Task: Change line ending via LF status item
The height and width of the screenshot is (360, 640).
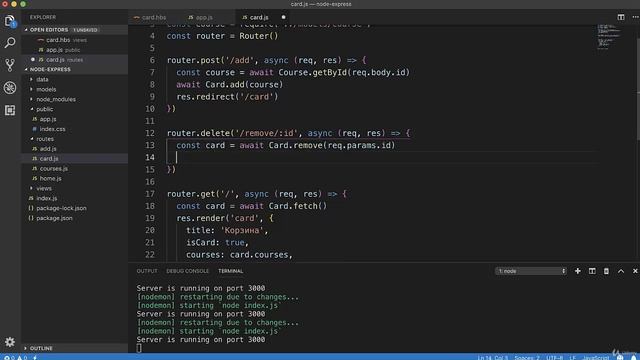Action: (573, 358)
